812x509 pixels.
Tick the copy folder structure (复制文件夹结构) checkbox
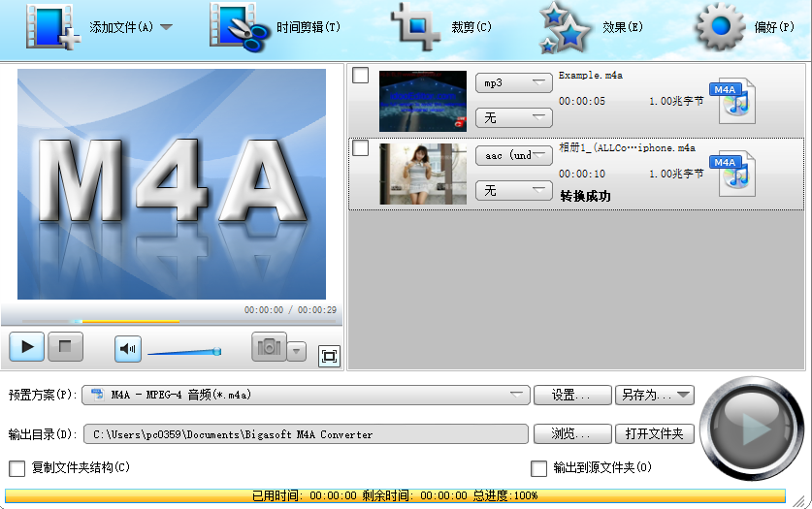point(16,468)
